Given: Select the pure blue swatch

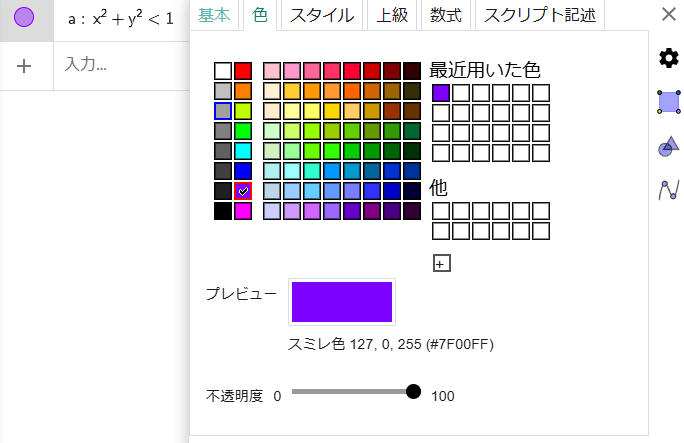Looking at the screenshot, I should coord(243,171).
